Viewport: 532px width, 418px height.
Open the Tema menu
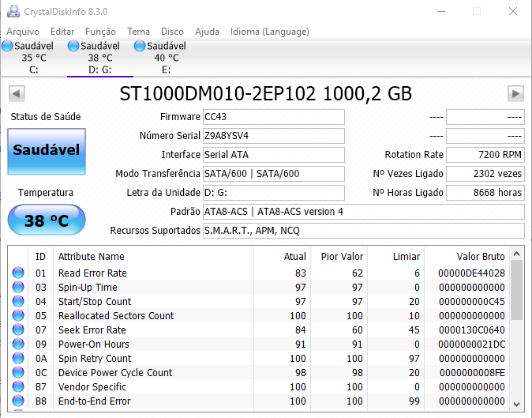[x=138, y=32]
